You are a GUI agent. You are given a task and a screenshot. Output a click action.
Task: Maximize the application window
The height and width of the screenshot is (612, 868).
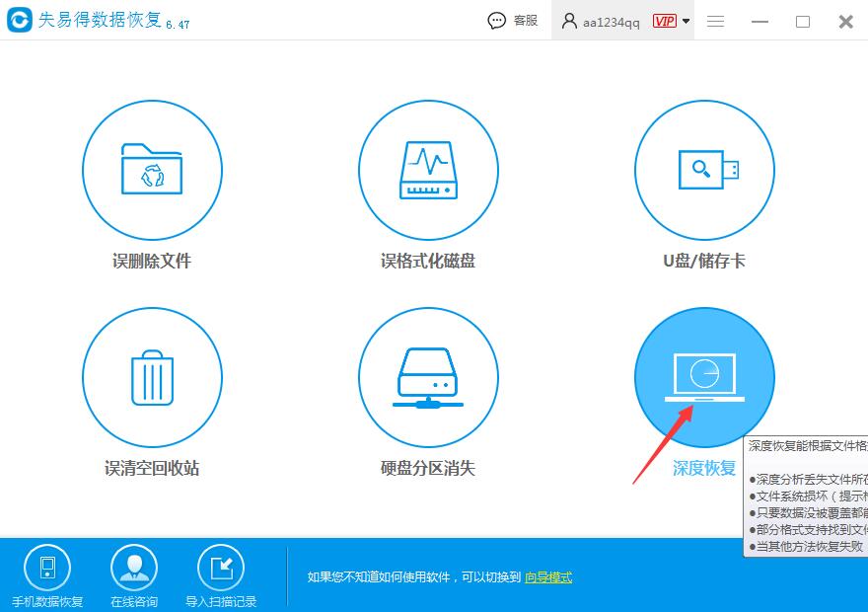pos(803,22)
